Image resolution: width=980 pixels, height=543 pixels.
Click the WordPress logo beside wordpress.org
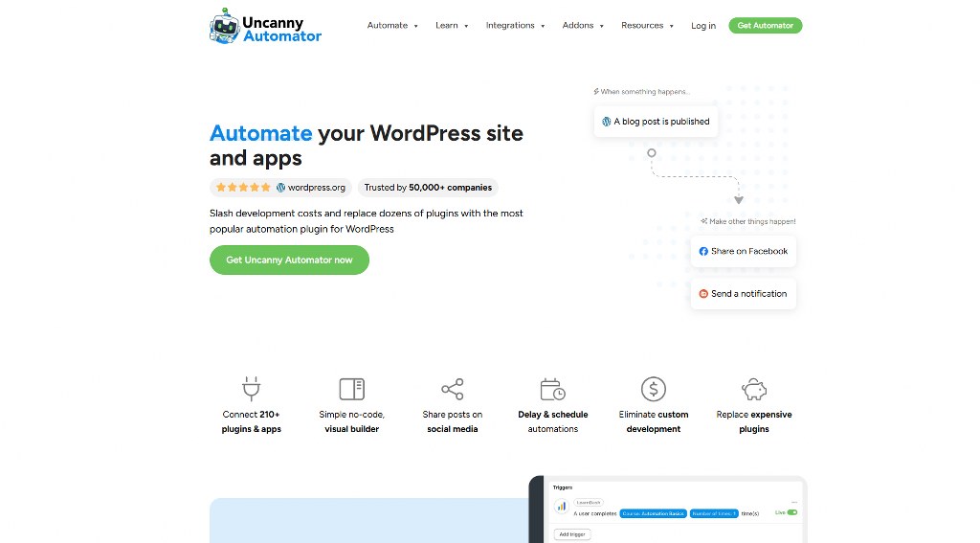[281, 188]
